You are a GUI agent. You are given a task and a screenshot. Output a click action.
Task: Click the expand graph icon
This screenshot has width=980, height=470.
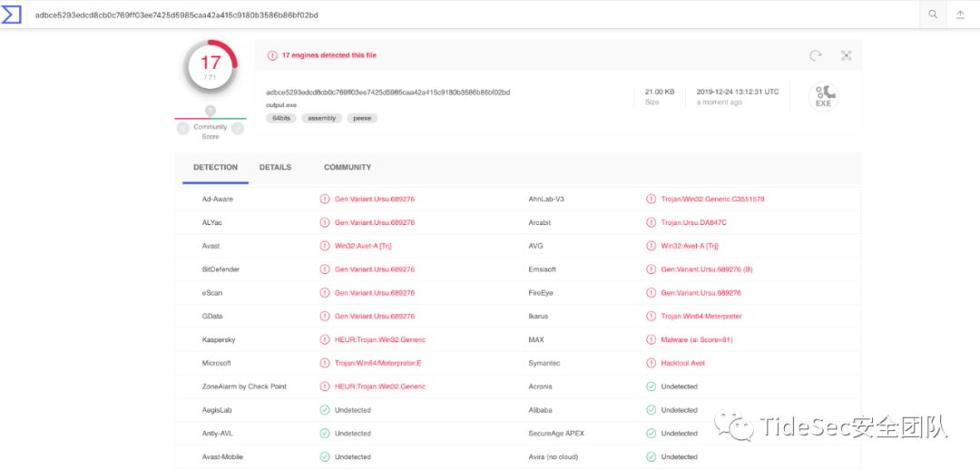[x=846, y=55]
